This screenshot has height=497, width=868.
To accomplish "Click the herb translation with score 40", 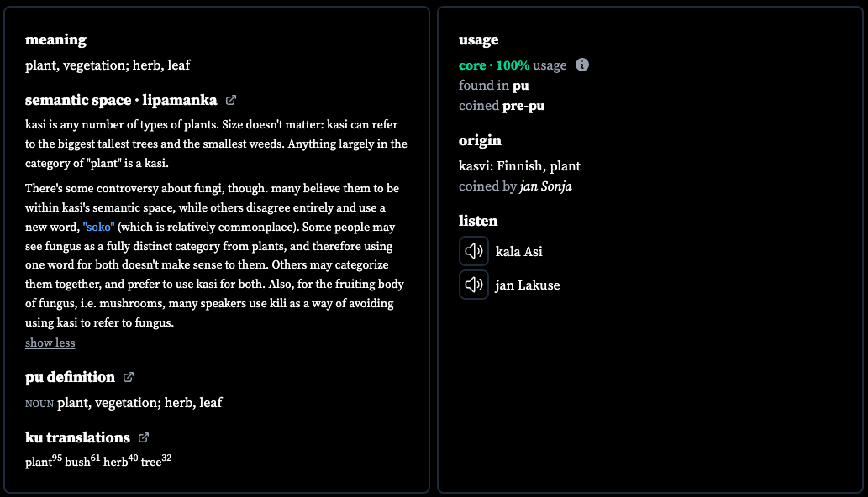I will (121, 461).
